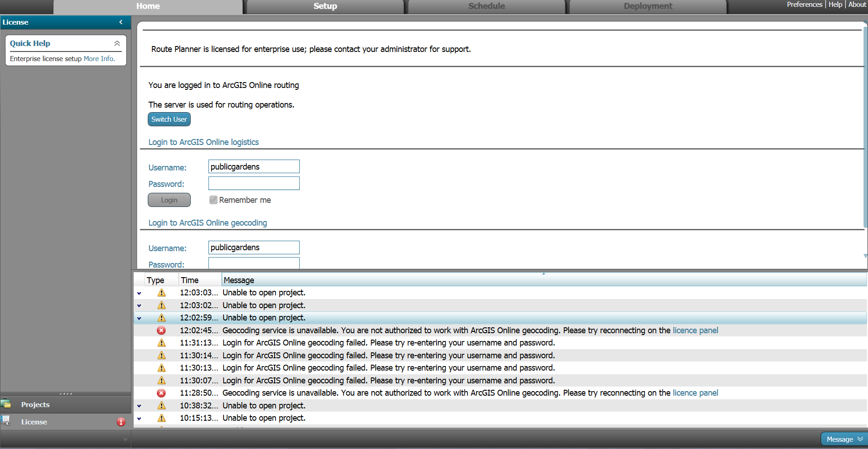Sort messages by the Type column
868x449 pixels.
coord(161,280)
